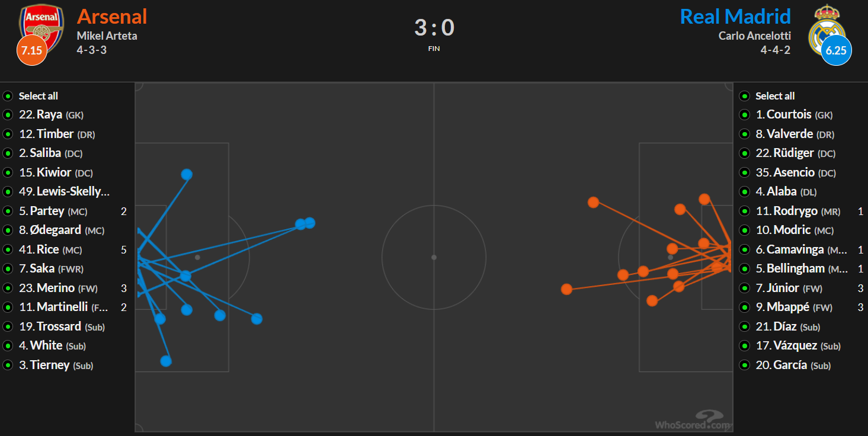868x436 pixels.
Task: Toggle the green dot beside 1. Courtois
Action: coord(745,115)
